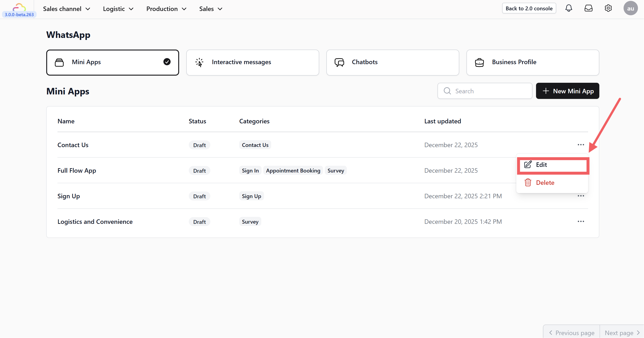Click the Status column header

point(197,121)
